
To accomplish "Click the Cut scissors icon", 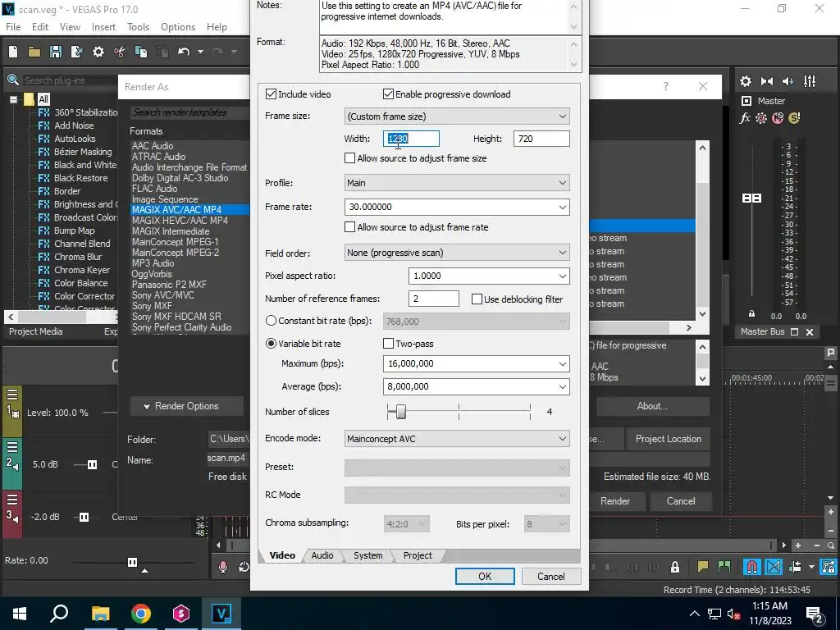I will pyautogui.click(x=120, y=52).
